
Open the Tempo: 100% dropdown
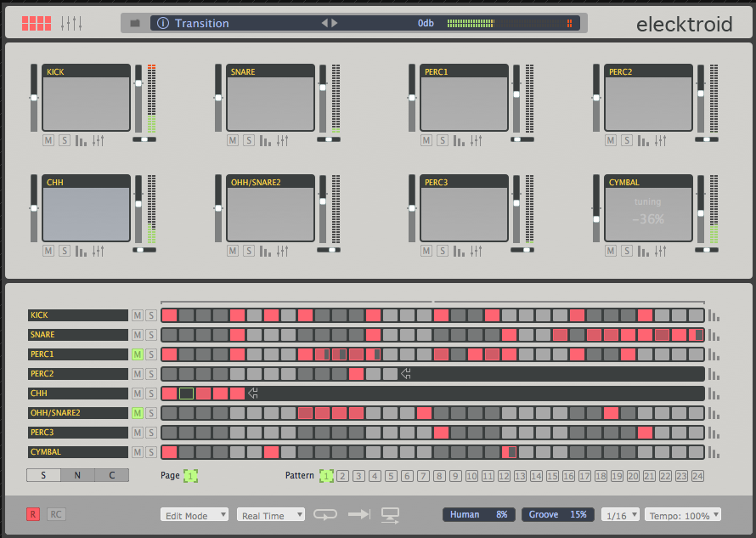(x=683, y=515)
